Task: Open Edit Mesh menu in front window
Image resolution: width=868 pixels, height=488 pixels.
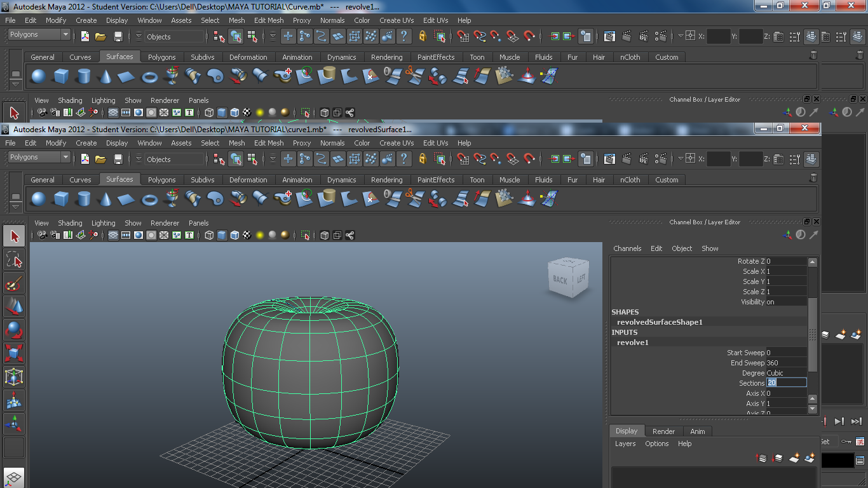Action: [x=269, y=143]
